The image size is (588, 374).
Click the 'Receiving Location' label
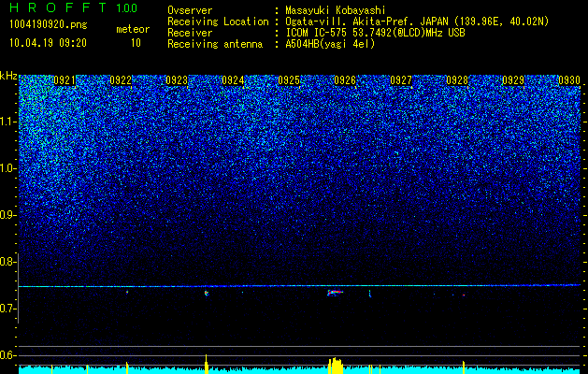(218, 22)
